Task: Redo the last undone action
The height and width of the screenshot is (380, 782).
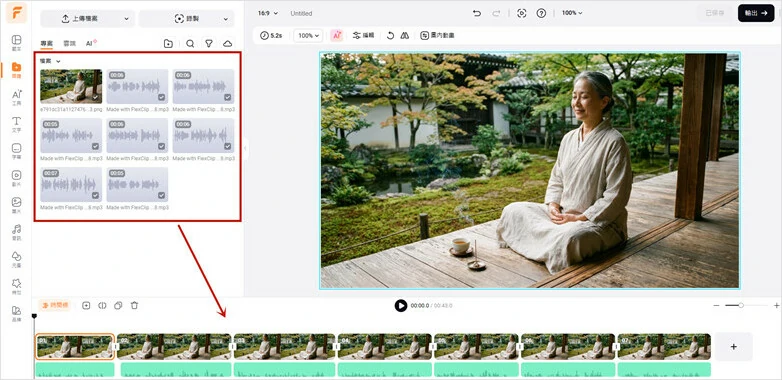Action: [x=496, y=13]
